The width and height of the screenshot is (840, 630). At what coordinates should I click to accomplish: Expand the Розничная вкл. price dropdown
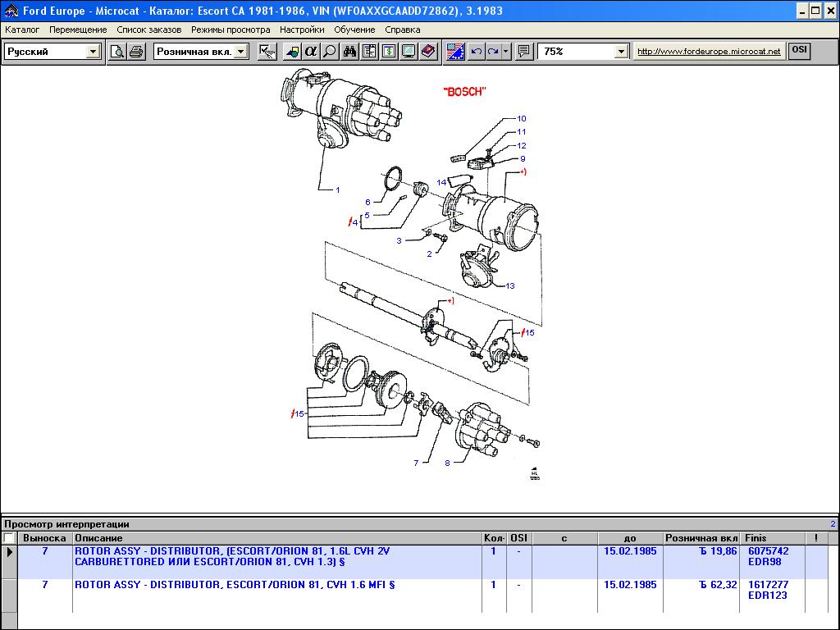click(240, 52)
